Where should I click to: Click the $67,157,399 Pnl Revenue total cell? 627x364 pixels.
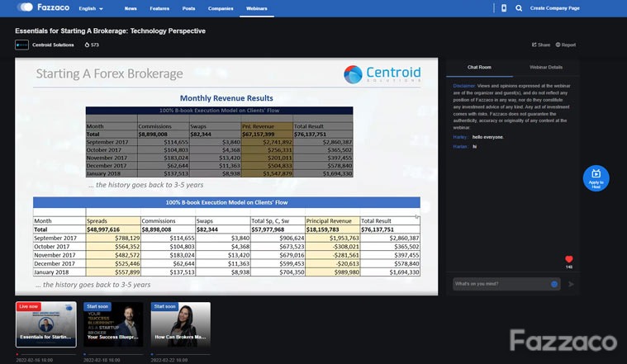coord(267,135)
